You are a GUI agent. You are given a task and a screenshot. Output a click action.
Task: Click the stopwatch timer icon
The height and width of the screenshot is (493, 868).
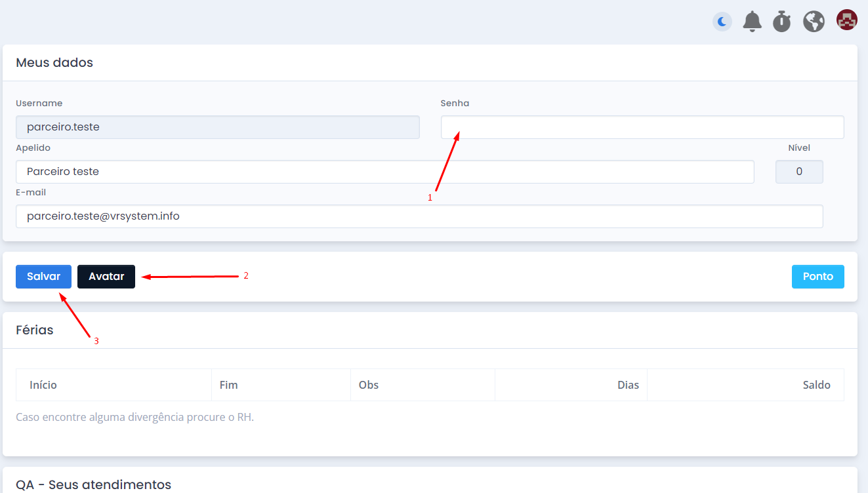(781, 22)
